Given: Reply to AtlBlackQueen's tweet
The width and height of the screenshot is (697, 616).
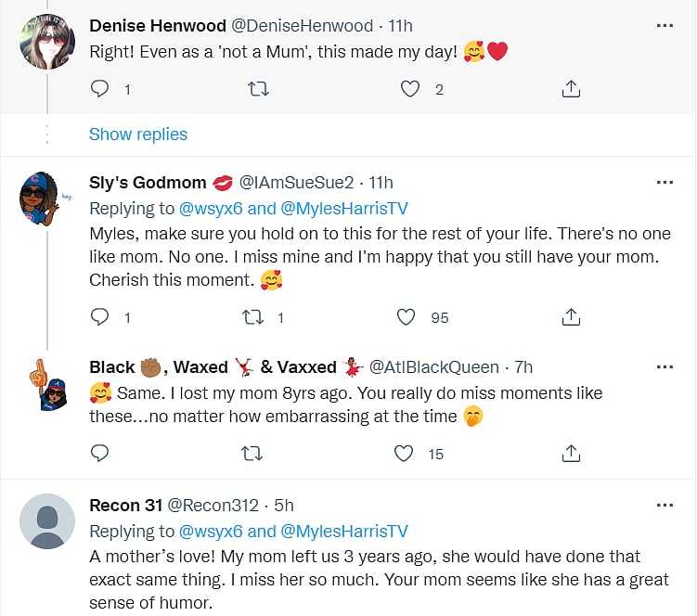Looking at the screenshot, I should point(100,453).
